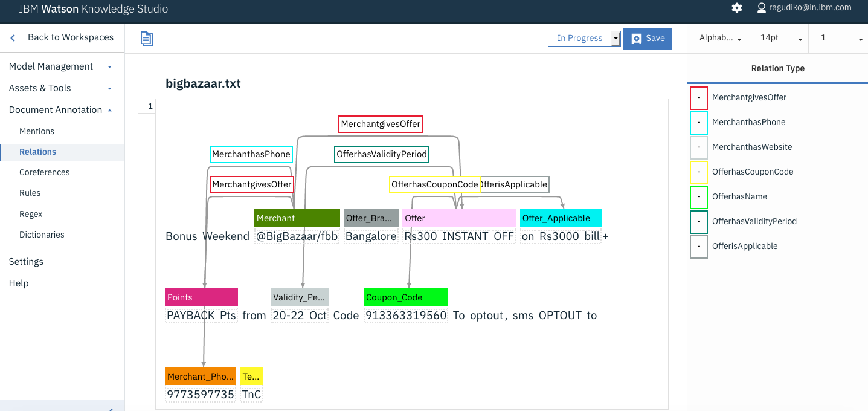This screenshot has width=868, height=411.
Task: Click the top MerchantgivesOffer relation label
Action: pyautogui.click(x=381, y=124)
